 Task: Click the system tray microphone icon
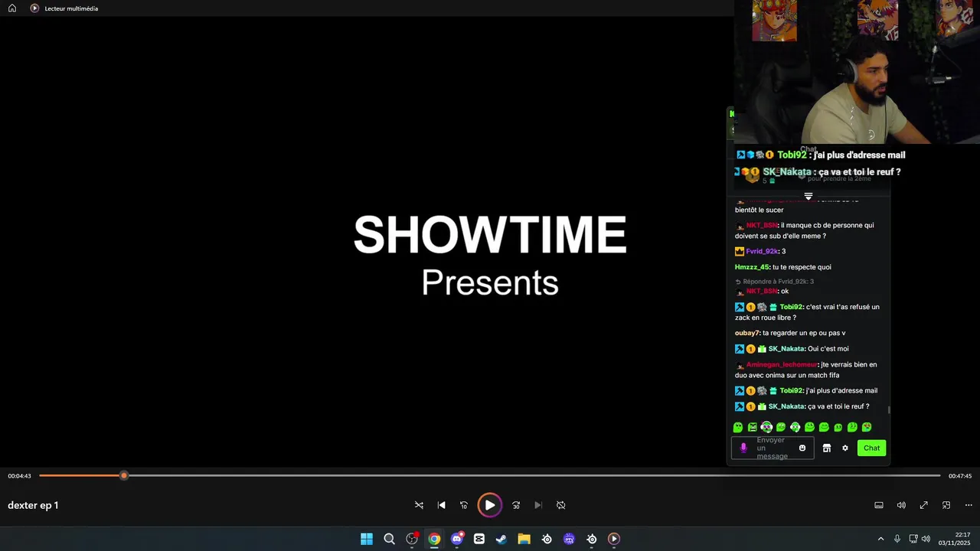point(897,539)
